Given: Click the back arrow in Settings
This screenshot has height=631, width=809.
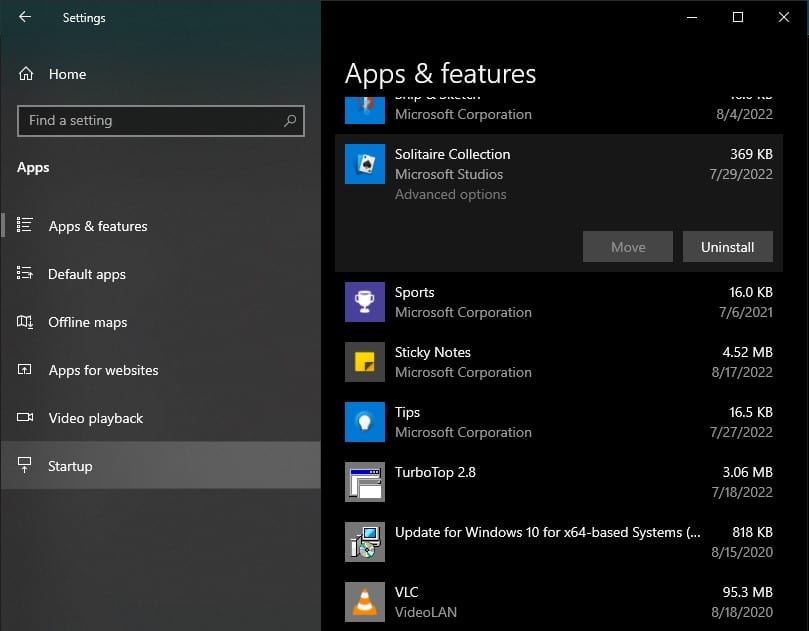Looking at the screenshot, I should pos(22,17).
